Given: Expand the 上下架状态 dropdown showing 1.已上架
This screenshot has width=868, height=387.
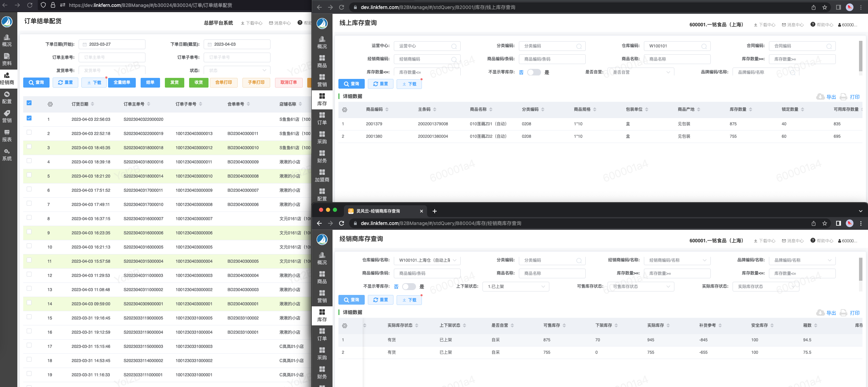Looking at the screenshot, I should [x=515, y=287].
